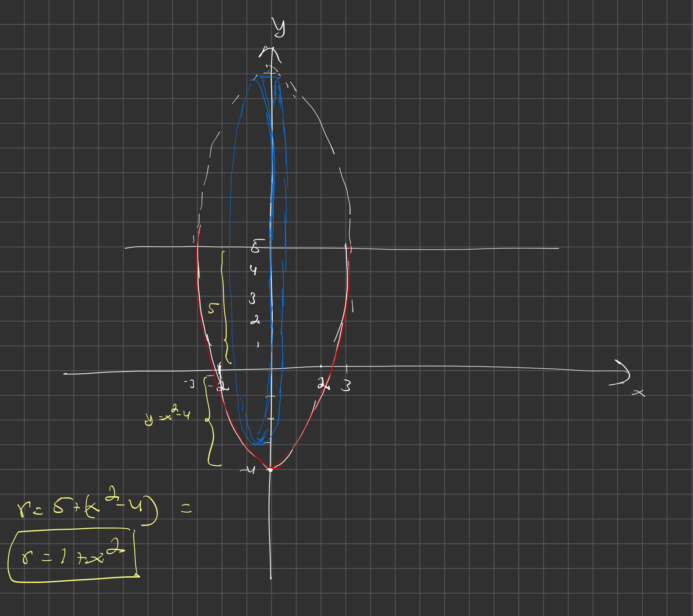Click the lower yellow curly brace
The image size is (693, 616).
(x=210, y=421)
